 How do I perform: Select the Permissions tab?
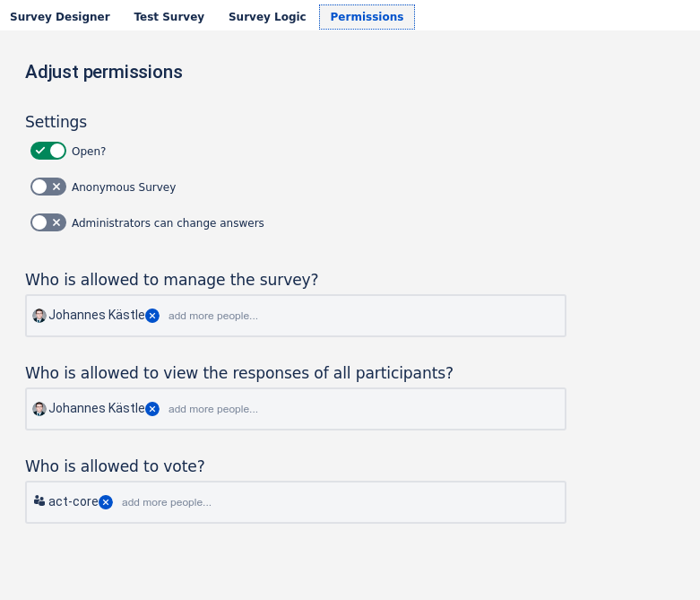click(x=367, y=17)
